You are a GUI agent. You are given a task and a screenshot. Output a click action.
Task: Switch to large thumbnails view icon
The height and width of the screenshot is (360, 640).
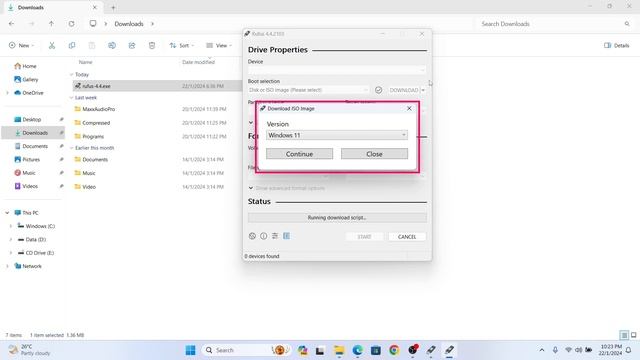(633, 335)
